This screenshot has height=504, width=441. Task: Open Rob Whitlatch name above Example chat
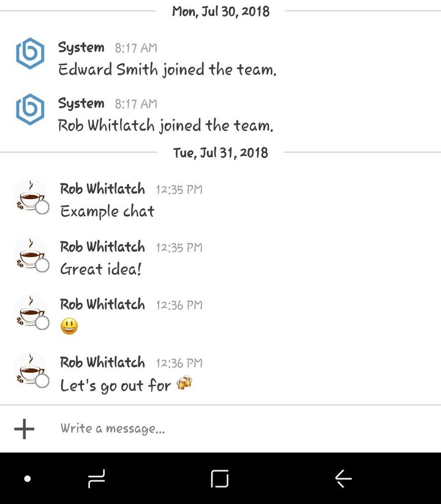tap(102, 189)
